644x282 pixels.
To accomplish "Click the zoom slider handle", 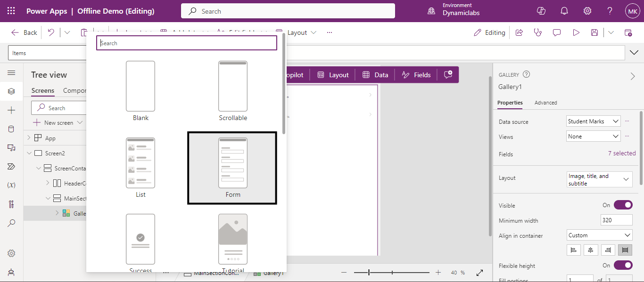I will 369,272.
